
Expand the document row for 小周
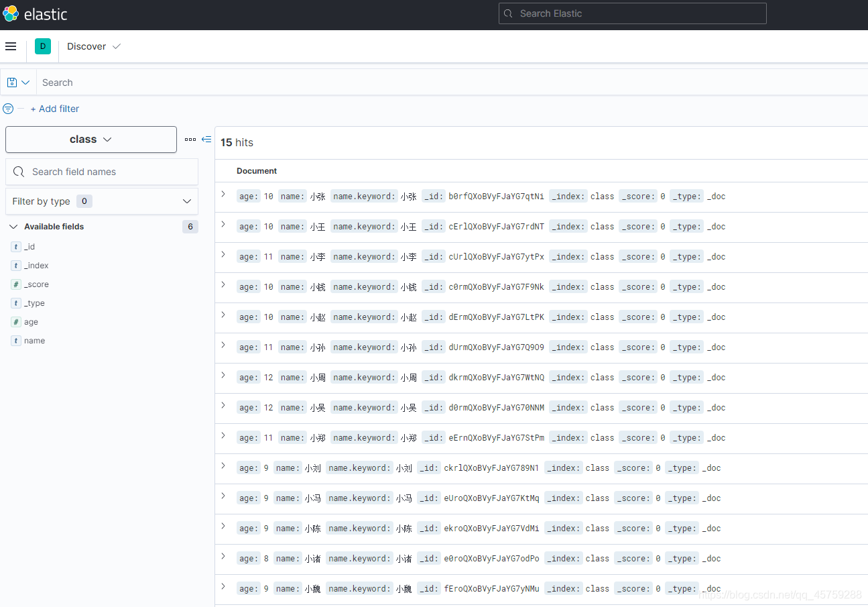pyautogui.click(x=223, y=375)
